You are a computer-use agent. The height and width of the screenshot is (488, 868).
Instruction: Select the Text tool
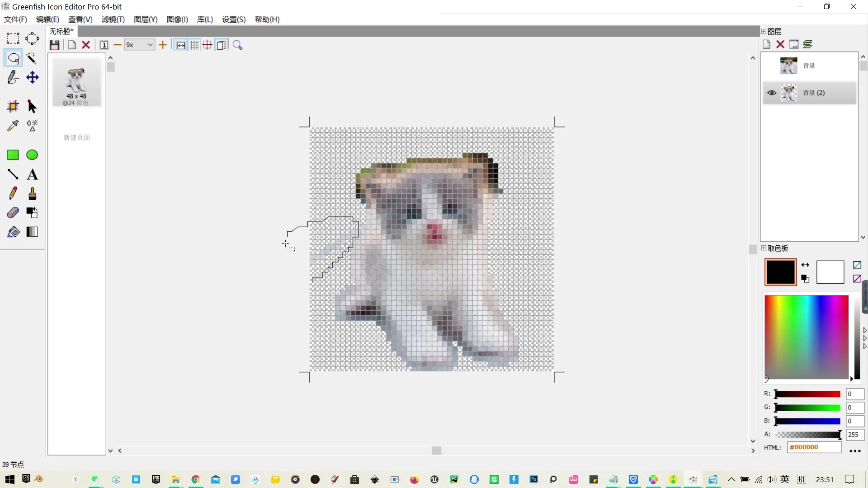click(33, 174)
